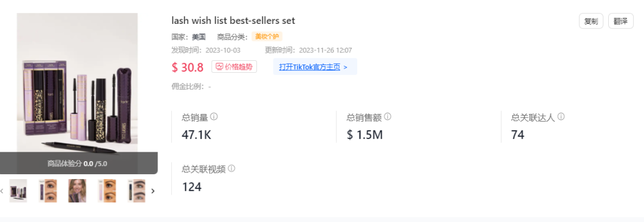Translate title using 翻译 button
This screenshot has height=222, width=644.
621,21
